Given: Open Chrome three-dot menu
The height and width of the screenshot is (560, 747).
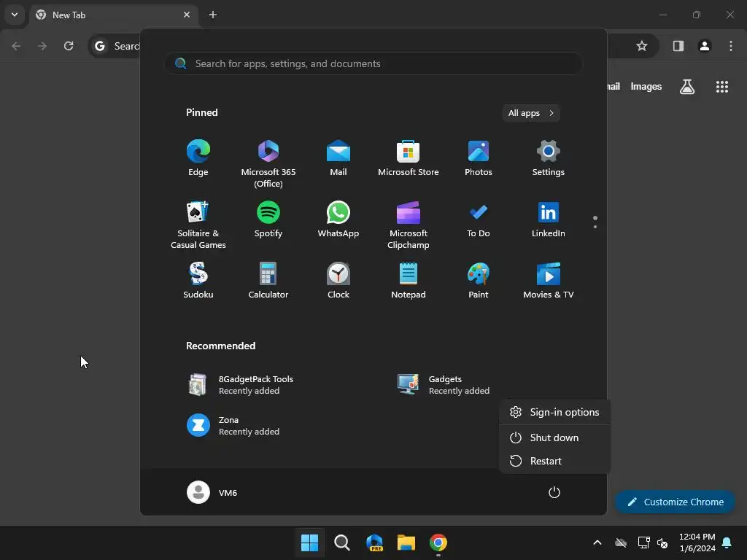Looking at the screenshot, I should (731, 46).
